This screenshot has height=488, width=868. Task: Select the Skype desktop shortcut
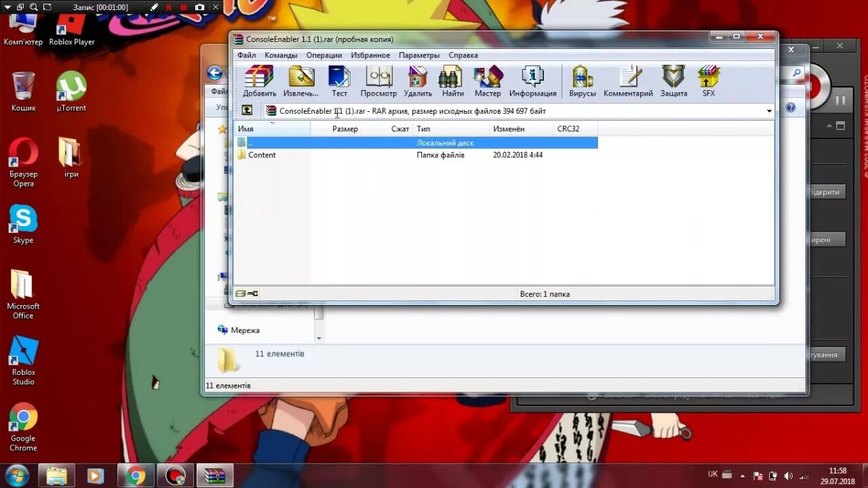pos(23,224)
